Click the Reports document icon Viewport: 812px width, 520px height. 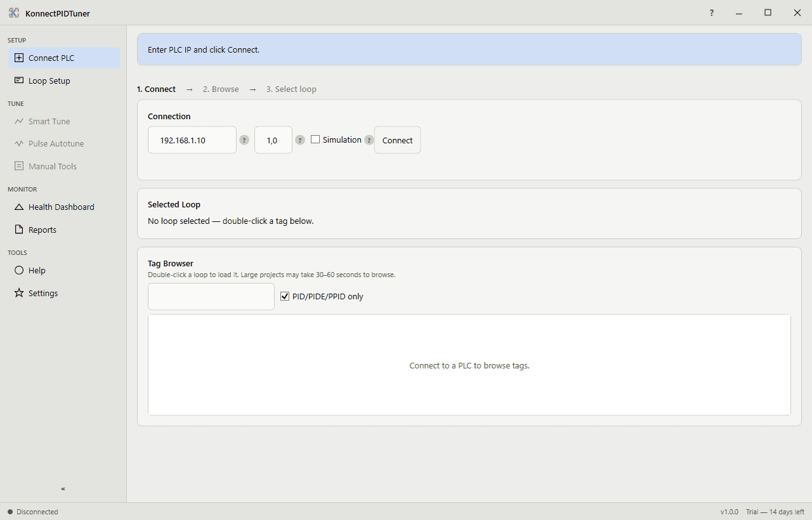(19, 230)
